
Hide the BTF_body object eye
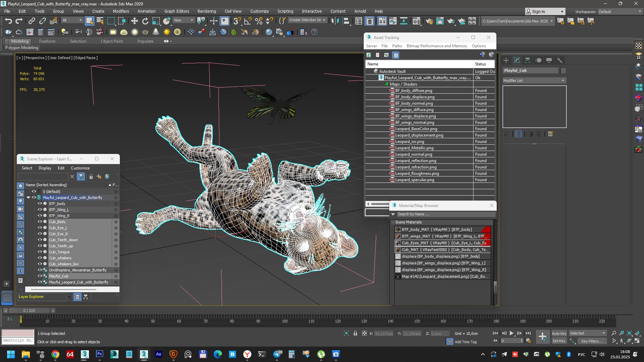click(x=40, y=204)
